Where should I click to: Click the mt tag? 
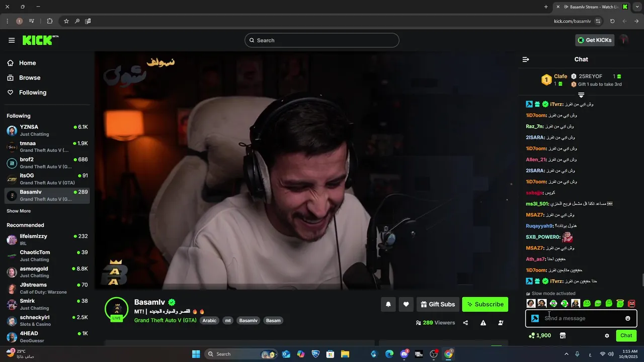pyautogui.click(x=228, y=320)
